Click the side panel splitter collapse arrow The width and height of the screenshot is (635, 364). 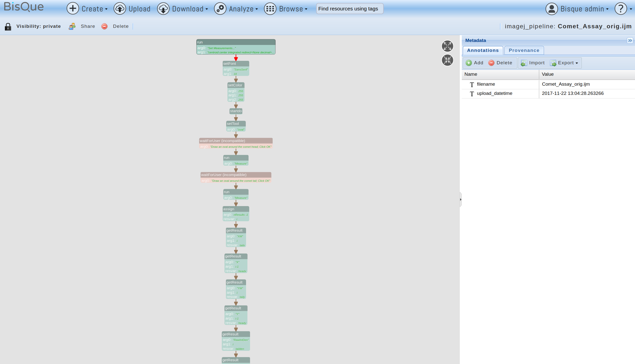click(x=460, y=199)
